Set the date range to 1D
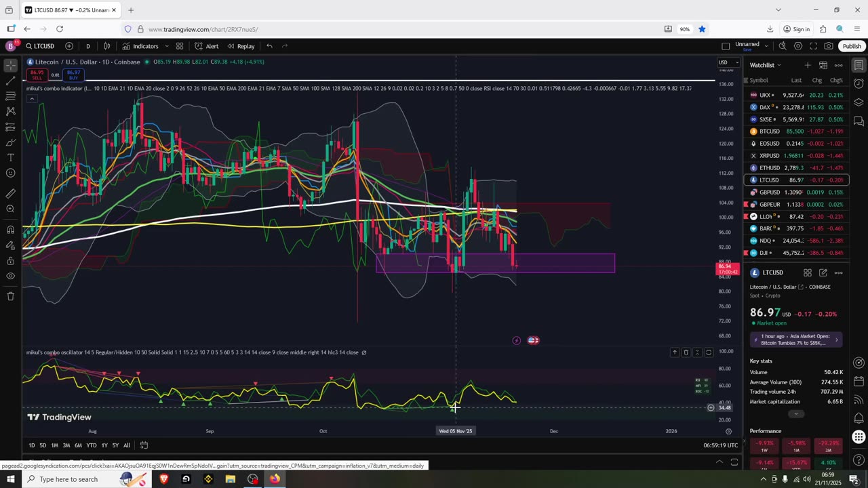The width and height of the screenshot is (868, 488). (32, 445)
